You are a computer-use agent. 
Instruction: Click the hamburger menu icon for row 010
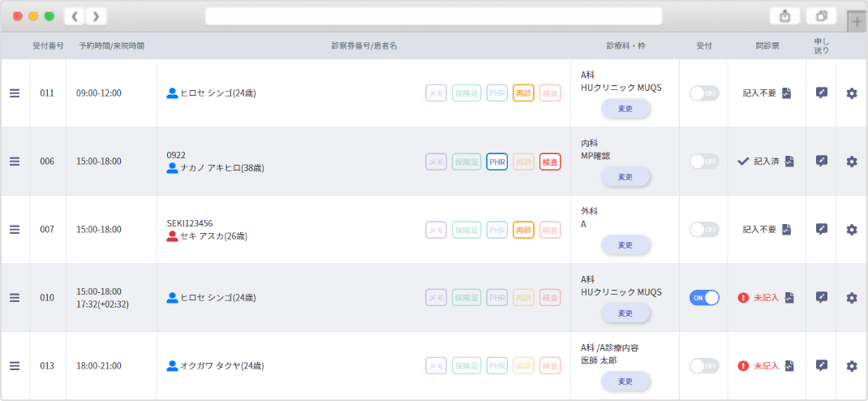coord(15,298)
